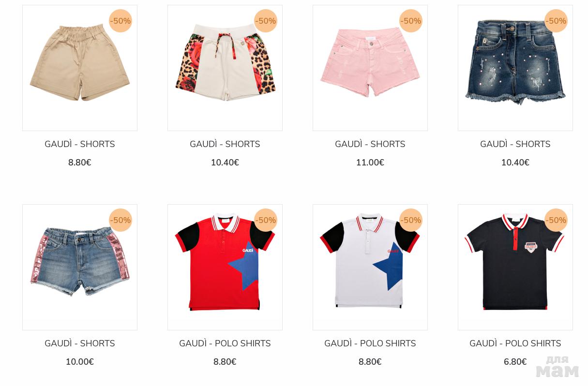Open the black polo shirt image

(x=515, y=267)
